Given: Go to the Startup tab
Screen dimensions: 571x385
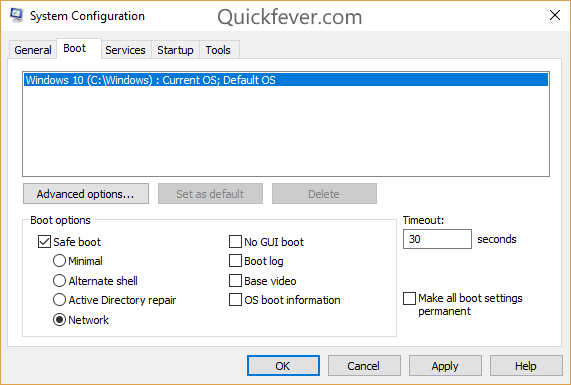Looking at the screenshot, I should point(175,50).
